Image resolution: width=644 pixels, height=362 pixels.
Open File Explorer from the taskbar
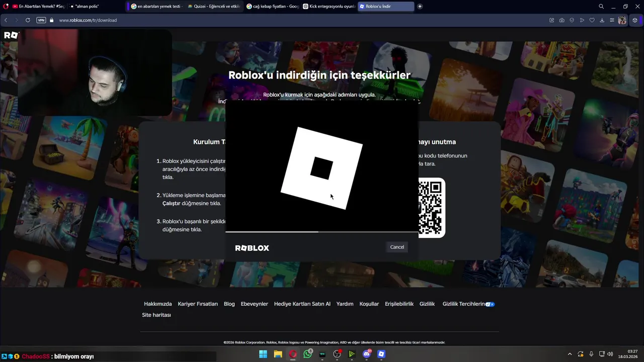tap(278, 354)
